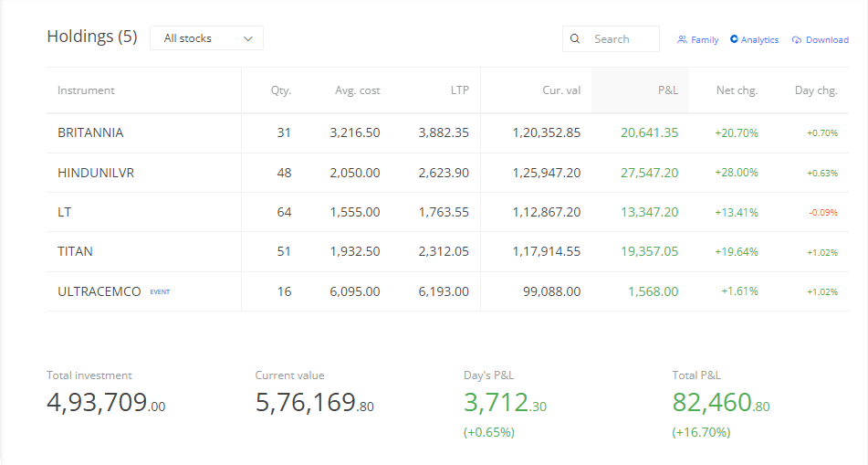Click Current value amount 5,76,169.80
Image resolution: width=868 pixels, height=465 pixels.
[314, 402]
